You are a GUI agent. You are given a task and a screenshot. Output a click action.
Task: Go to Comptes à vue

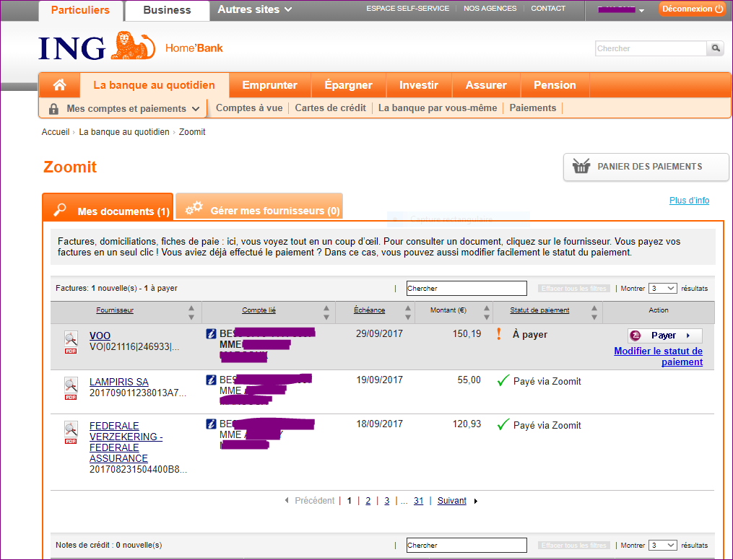coord(249,108)
